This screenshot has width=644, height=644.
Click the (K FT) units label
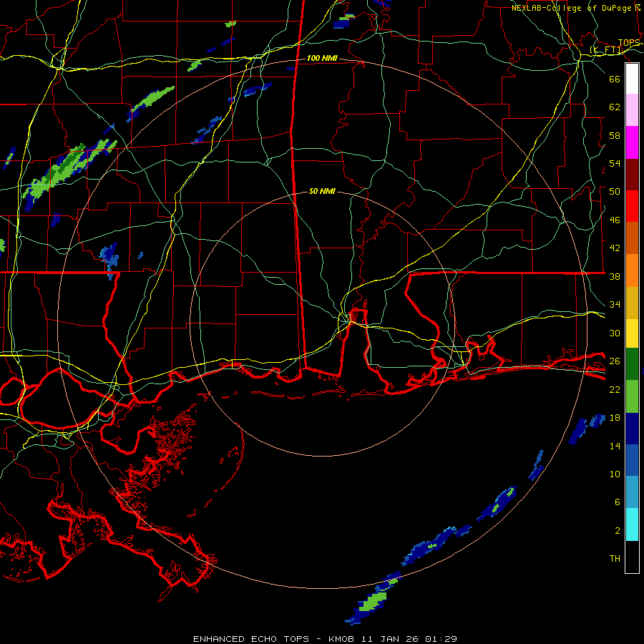click(x=606, y=50)
